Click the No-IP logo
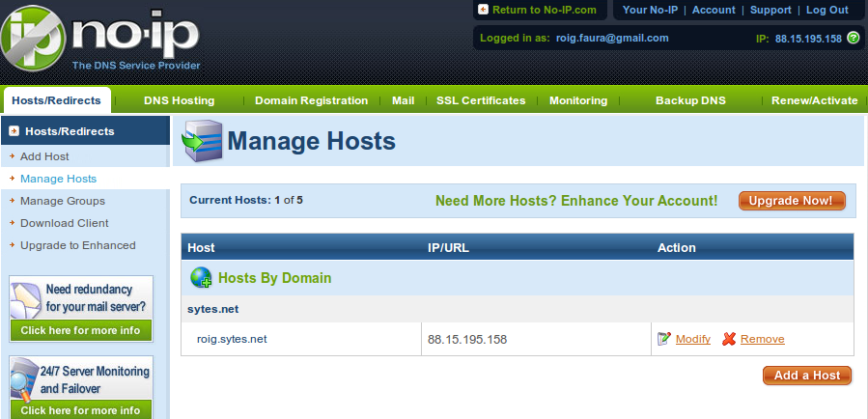The width and height of the screenshot is (868, 419). (99, 39)
